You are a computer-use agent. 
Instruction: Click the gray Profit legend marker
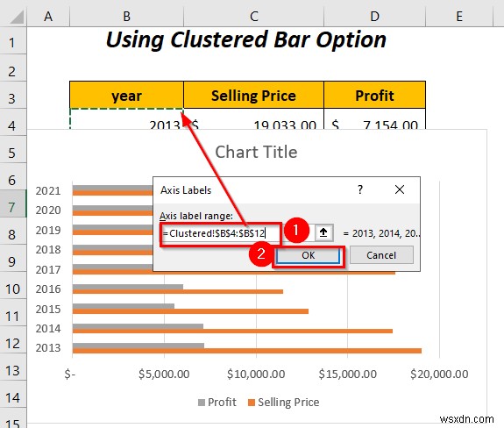[x=202, y=403]
